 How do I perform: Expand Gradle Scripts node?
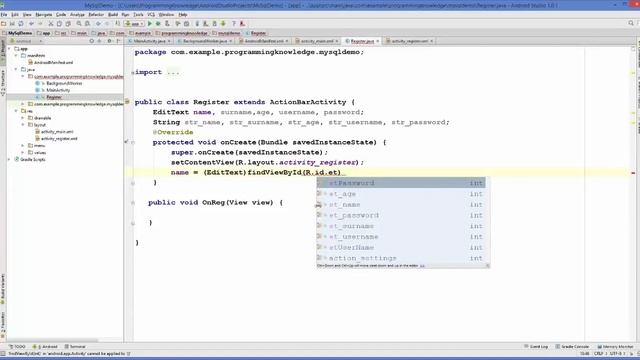10,160
